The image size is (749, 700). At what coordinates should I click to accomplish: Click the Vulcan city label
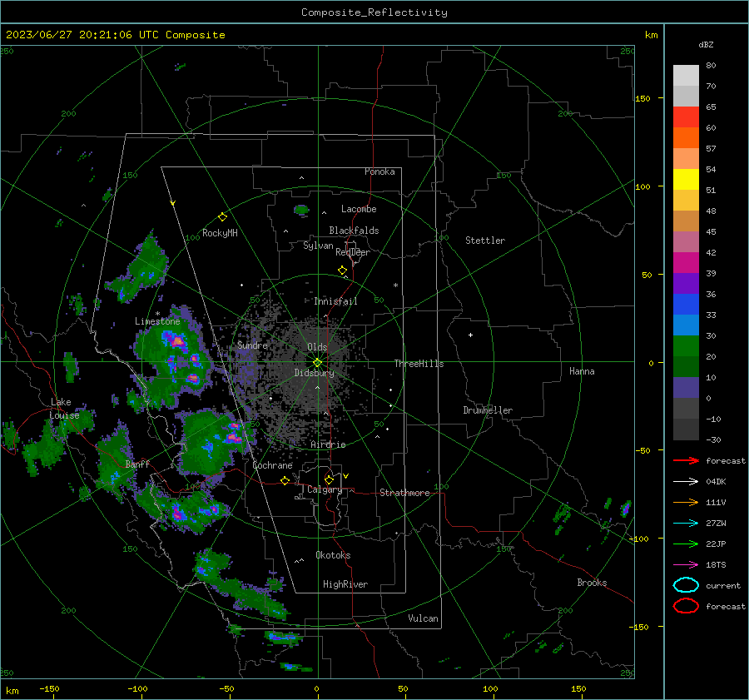(423, 618)
